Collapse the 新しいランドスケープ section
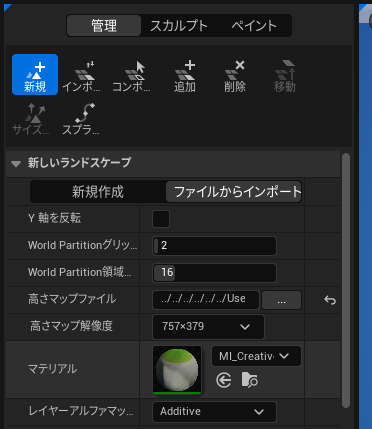Screen dimensions: 372x429 tap(16, 164)
